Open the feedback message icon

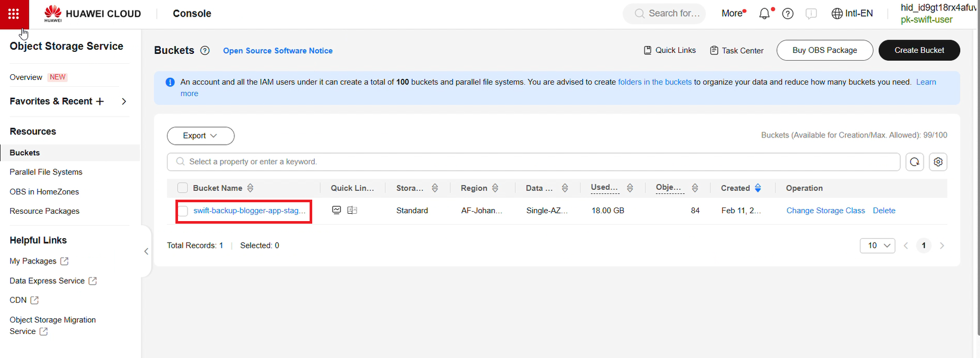click(x=811, y=14)
